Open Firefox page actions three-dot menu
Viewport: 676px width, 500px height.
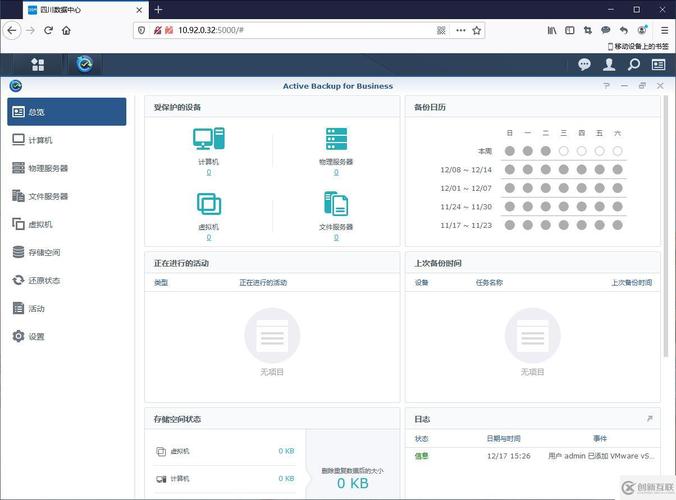[460, 30]
